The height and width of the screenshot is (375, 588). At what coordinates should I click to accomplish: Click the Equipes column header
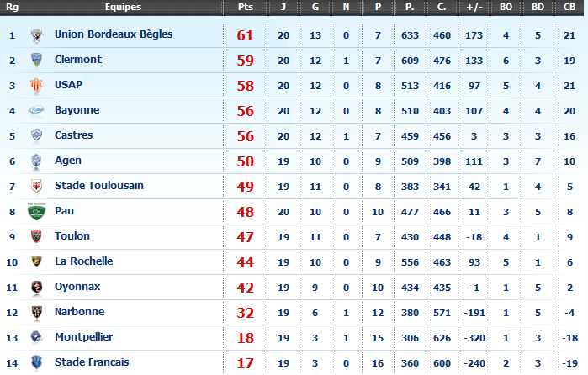click(x=123, y=7)
